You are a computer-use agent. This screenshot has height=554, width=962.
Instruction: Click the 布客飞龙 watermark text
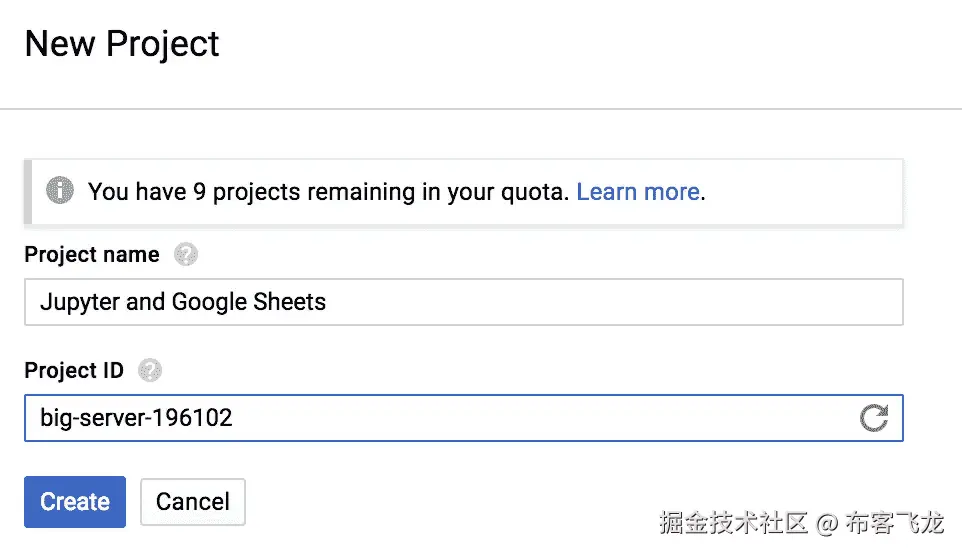click(x=894, y=522)
